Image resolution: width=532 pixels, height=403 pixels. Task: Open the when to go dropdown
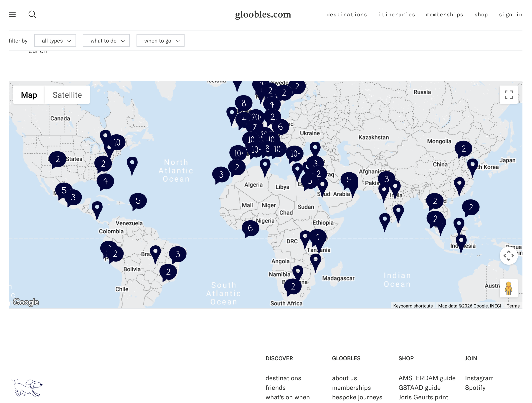pyautogui.click(x=160, y=41)
